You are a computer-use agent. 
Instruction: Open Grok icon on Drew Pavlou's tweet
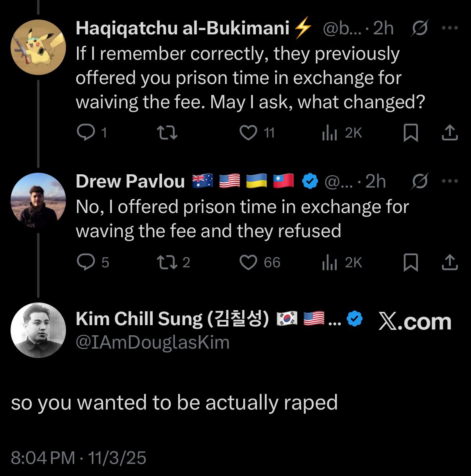click(420, 181)
